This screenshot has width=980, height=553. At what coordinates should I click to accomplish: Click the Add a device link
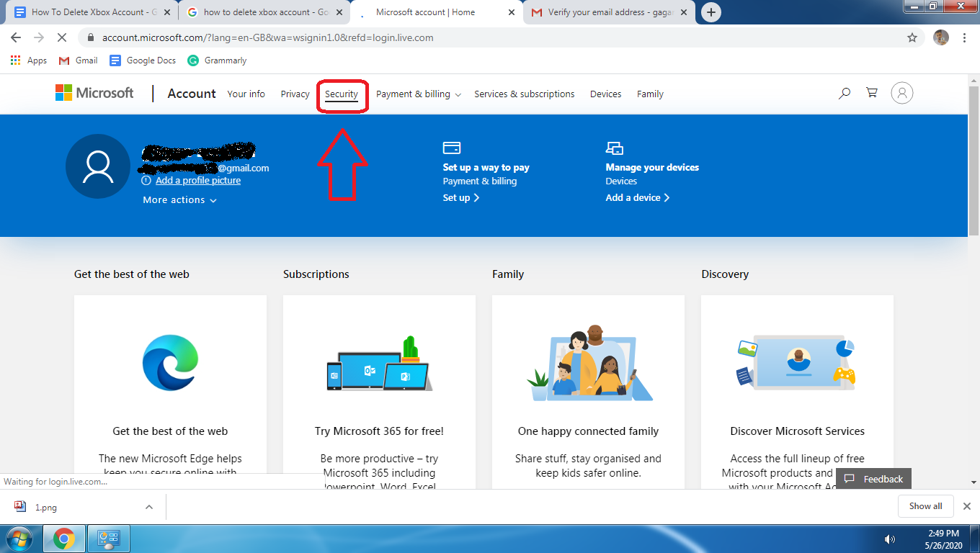tap(638, 197)
